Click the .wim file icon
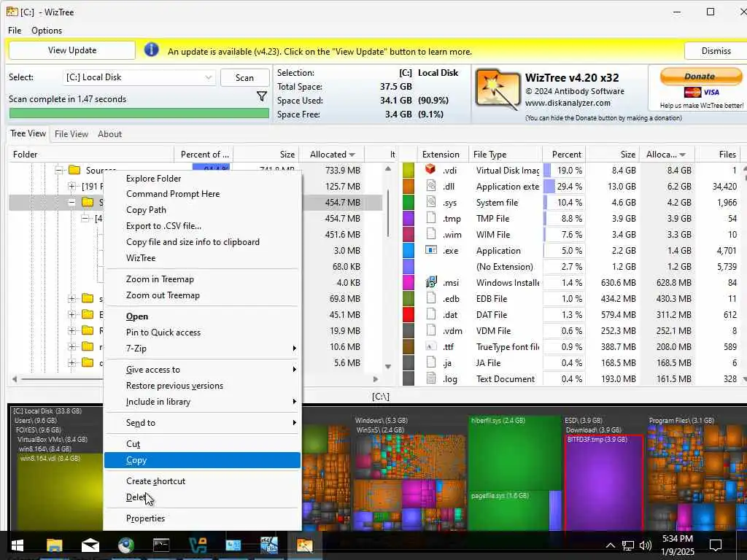Screen dimensions: 747x560 [x=430, y=234]
